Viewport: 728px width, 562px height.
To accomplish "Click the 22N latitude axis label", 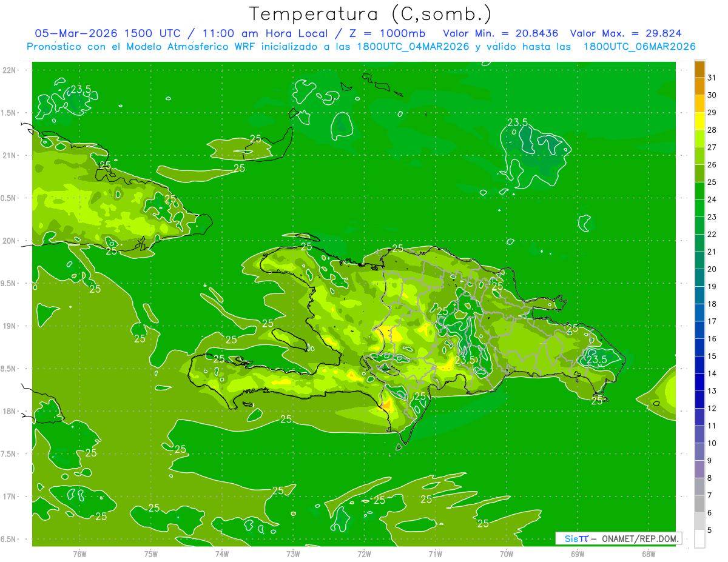I will click(x=9, y=70).
